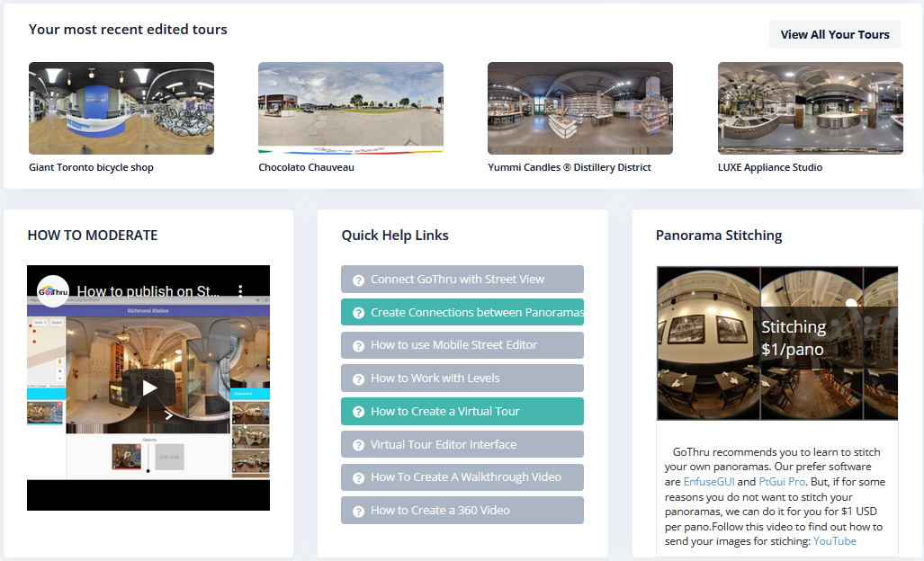Image resolution: width=924 pixels, height=561 pixels.
Task: Click the Stitching $1/pano panorama image
Action: (777, 343)
